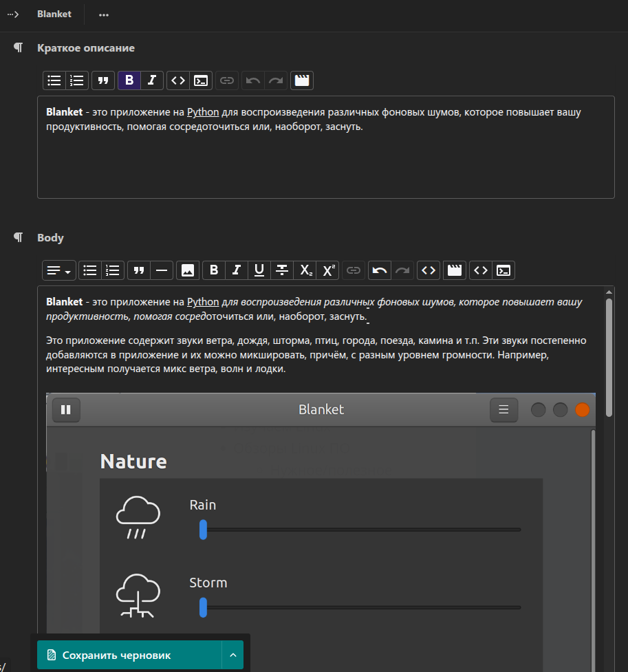Click Rain volume slider in Blanket screenshot

coord(360,530)
